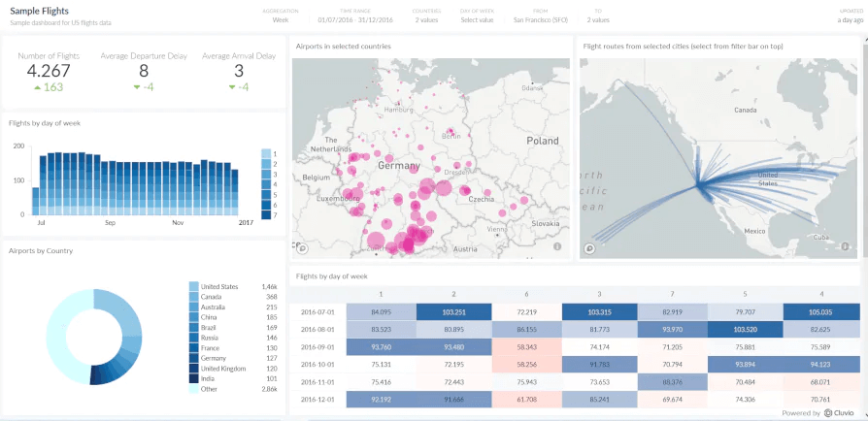Click the light cyan Other segment of donut chart

click(55, 338)
